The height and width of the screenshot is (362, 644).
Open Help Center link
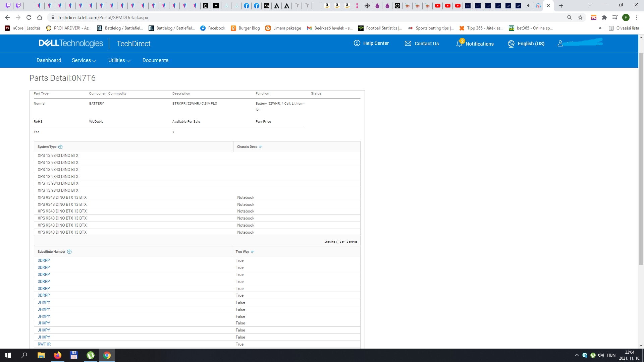tap(376, 43)
